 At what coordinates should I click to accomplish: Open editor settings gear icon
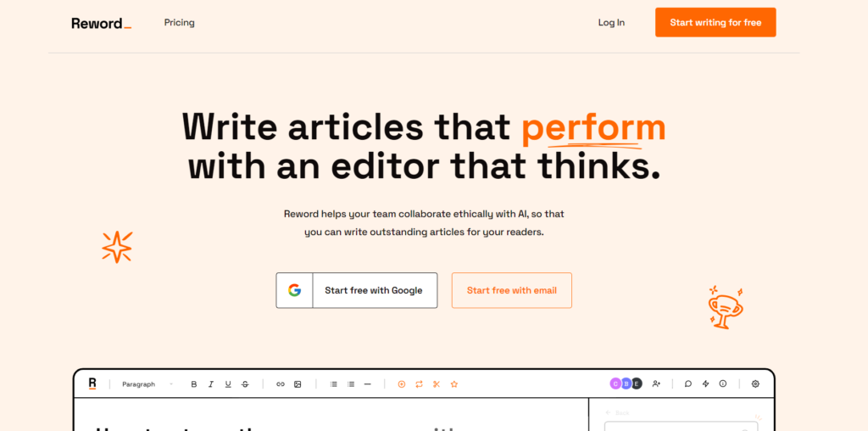coord(755,383)
